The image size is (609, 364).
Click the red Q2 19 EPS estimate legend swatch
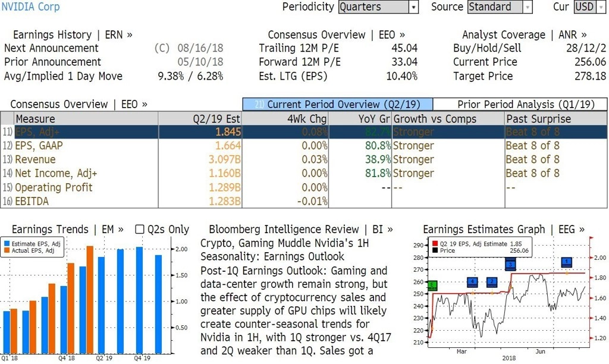pos(435,244)
